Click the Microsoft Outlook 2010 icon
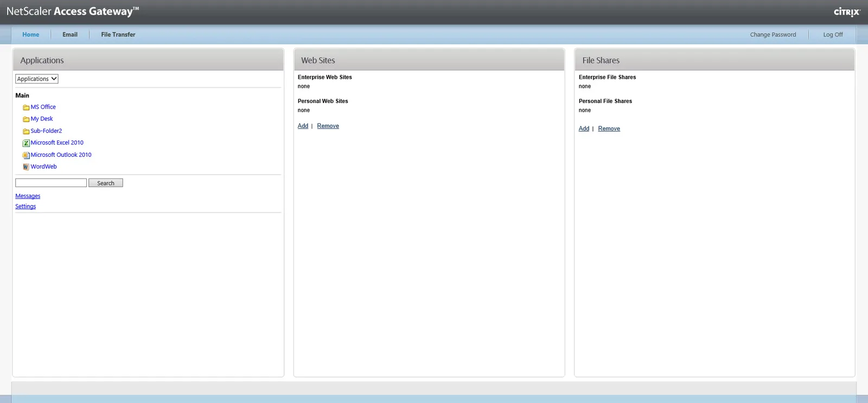Screen dimensions: 868x403 [26, 155]
